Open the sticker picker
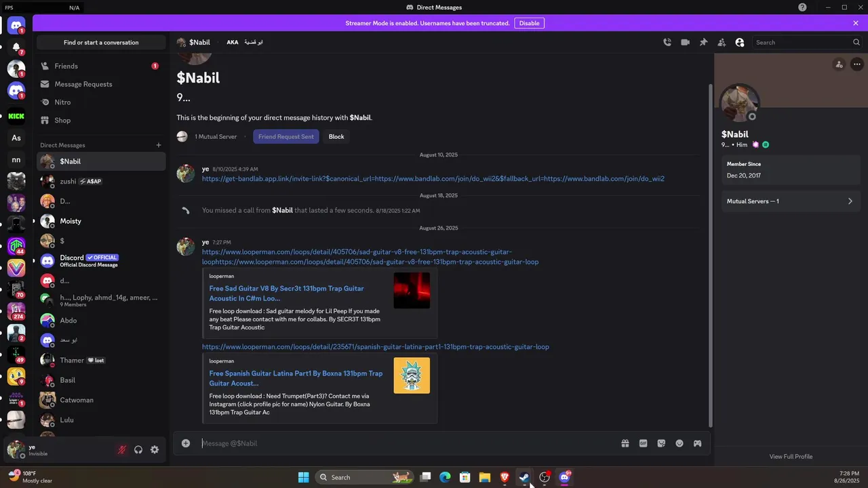The width and height of the screenshot is (868, 488). click(661, 443)
